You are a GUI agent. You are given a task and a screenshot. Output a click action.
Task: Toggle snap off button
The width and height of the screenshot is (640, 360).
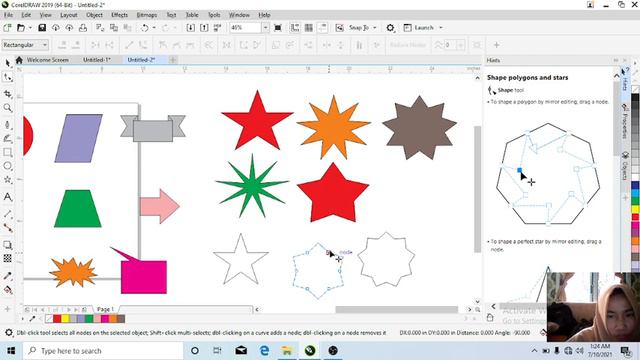[339, 28]
